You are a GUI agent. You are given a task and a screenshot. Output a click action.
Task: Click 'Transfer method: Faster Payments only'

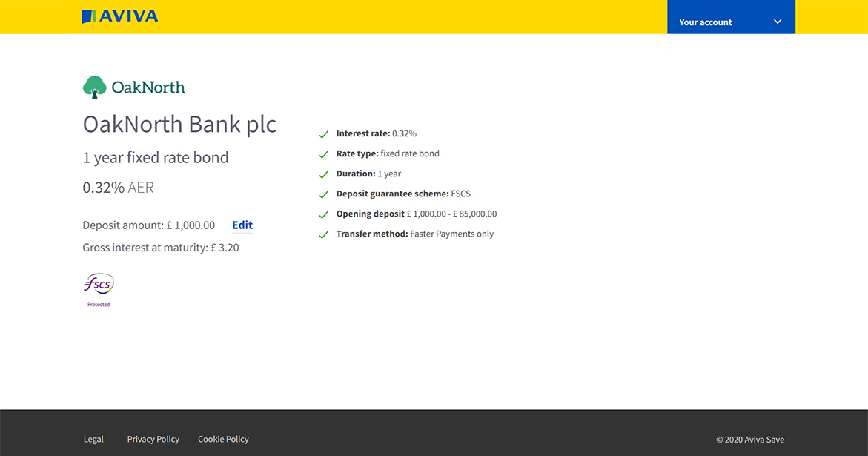tap(415, 234)
